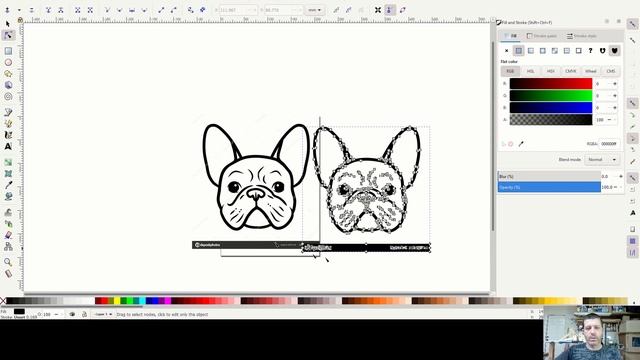Choose Mesh gradient fill type

tap(555, 51)
